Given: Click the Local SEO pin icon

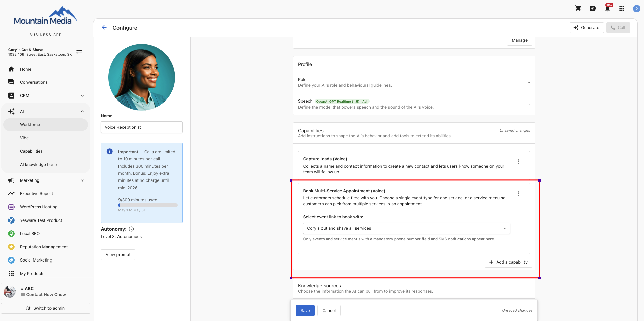Looking at the screenshot, I should pos(11,234).
